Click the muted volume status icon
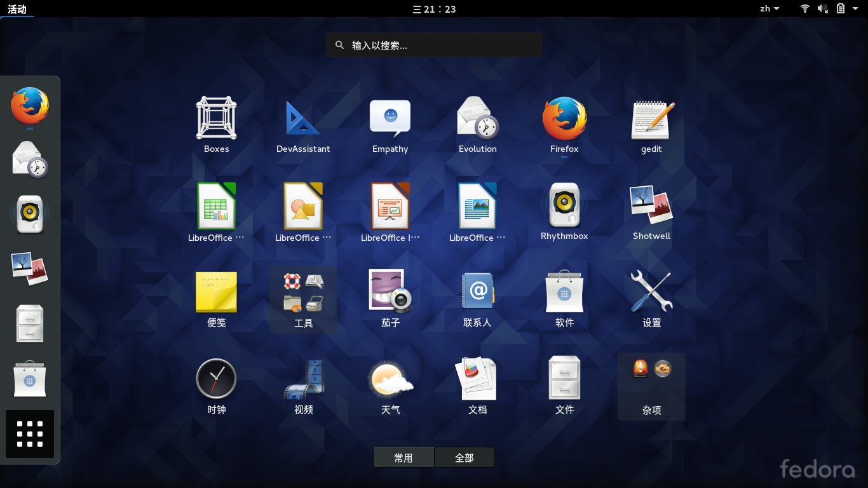 pos(823,9)
